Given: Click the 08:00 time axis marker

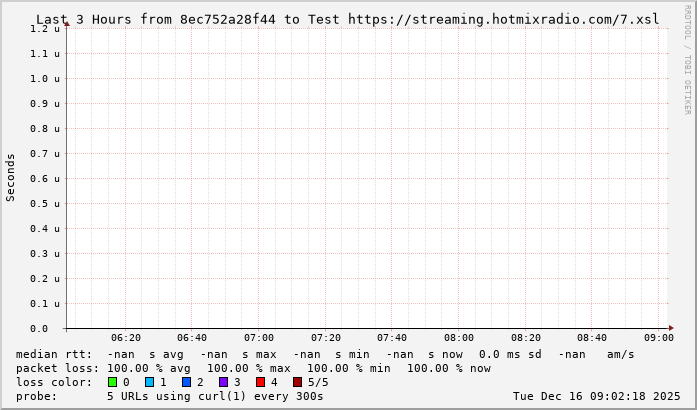Looking at the screenshot, I should pos(459,338).
